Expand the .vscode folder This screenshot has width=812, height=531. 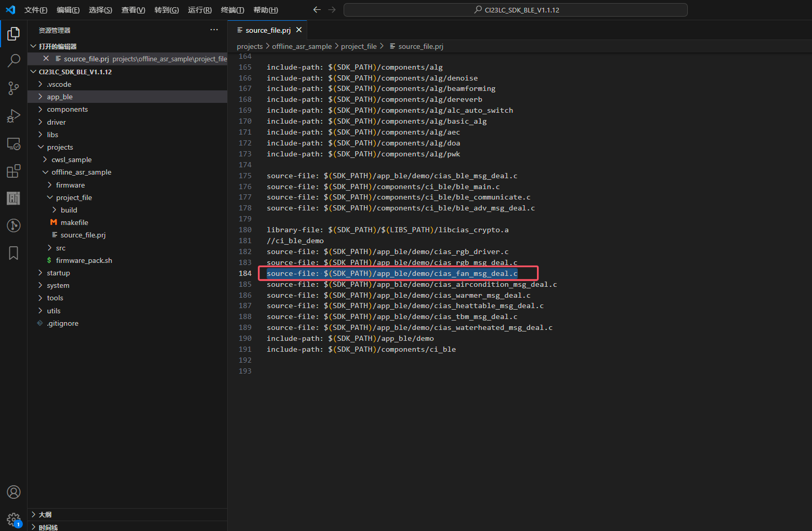(127, 84)
